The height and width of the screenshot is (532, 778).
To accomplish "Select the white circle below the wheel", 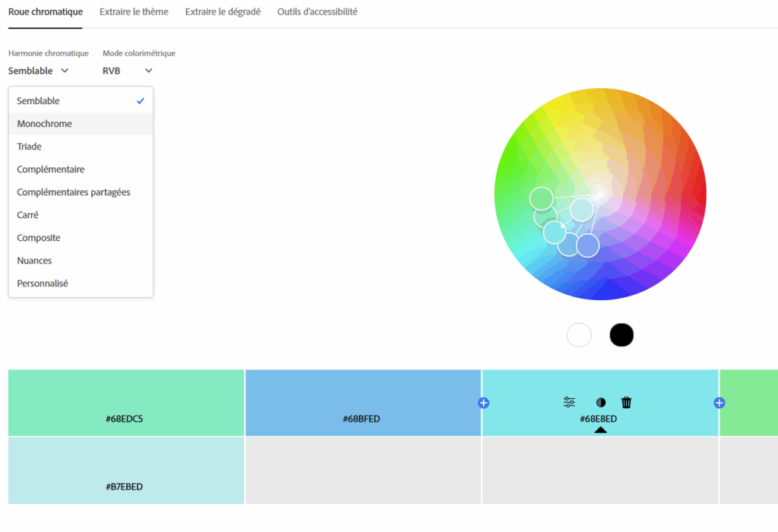I will click(x=579, y=334).
